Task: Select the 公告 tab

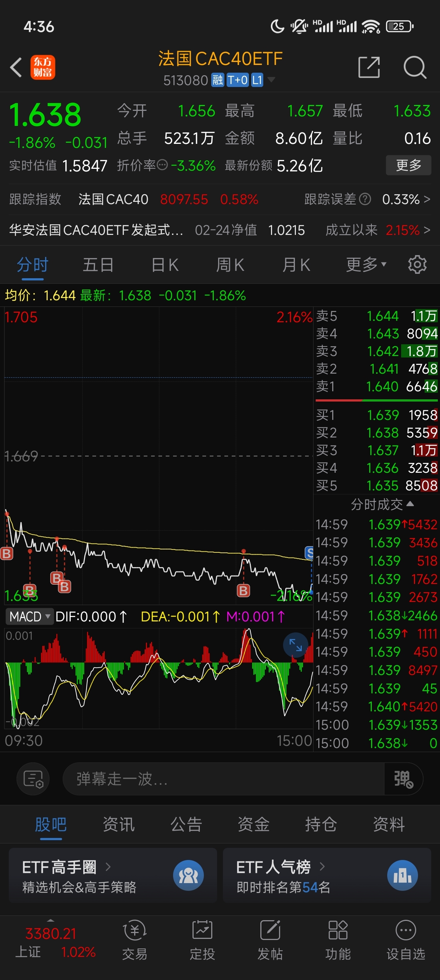Action: pos(186,824)
